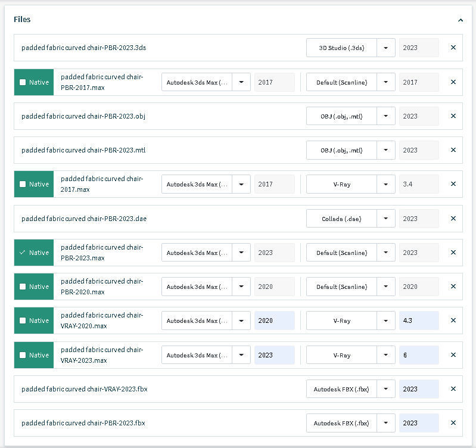Click V-Ray version field showing 4.3
This screenshot has width=476, height=448.
(419, 321)
